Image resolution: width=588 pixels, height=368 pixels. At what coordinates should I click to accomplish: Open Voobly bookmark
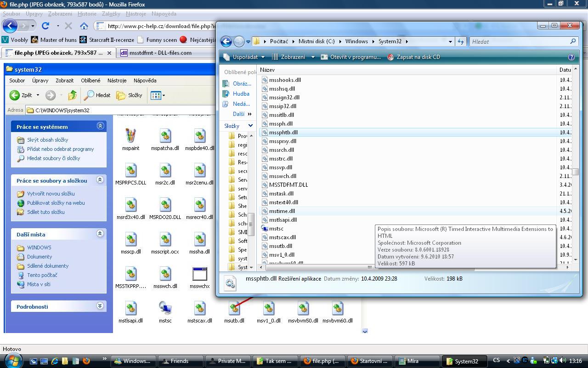pos(15,40)
